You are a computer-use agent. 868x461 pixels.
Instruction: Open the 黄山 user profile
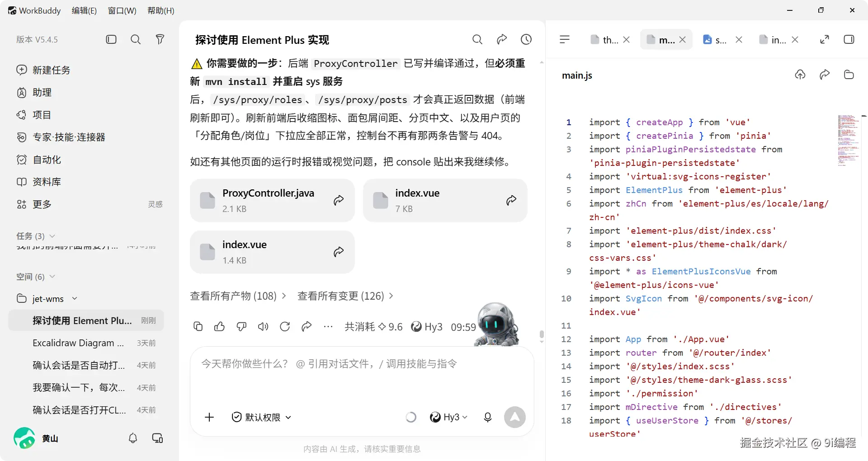36,438
